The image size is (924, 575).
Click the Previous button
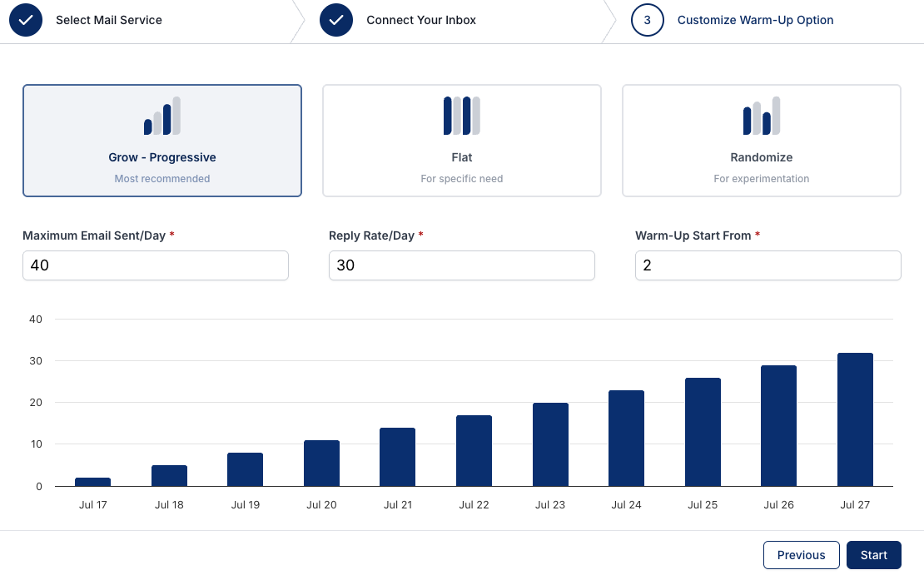(801, 555)
